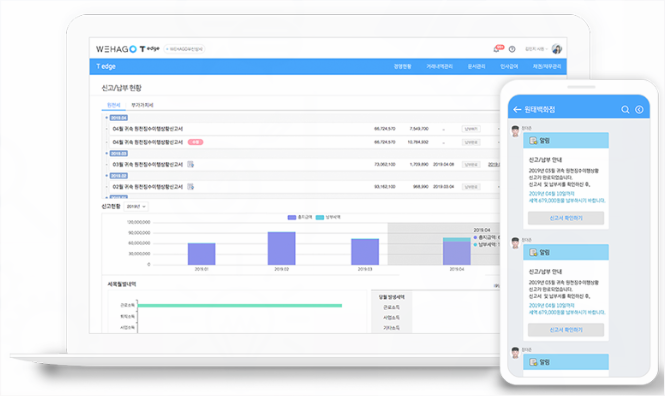Screen dimensions: 665x396
Task: Select the 원천세 tab
Action: 114,105
